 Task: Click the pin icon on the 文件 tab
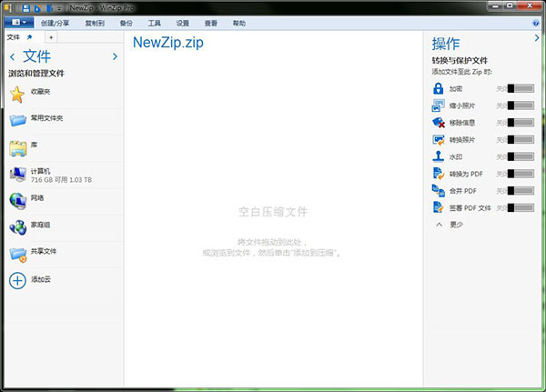(30, 37)
